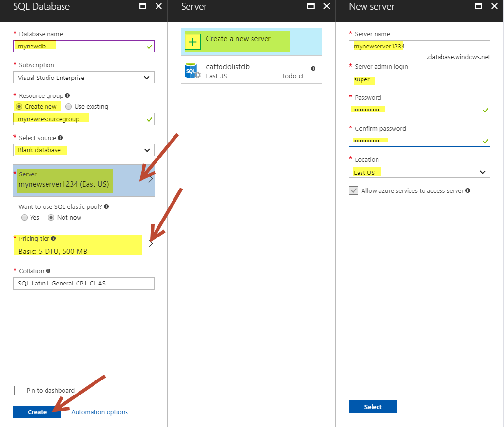Click the Select button in New server
The height and width of the screenshot is (427, 504).
coord(373,407)
